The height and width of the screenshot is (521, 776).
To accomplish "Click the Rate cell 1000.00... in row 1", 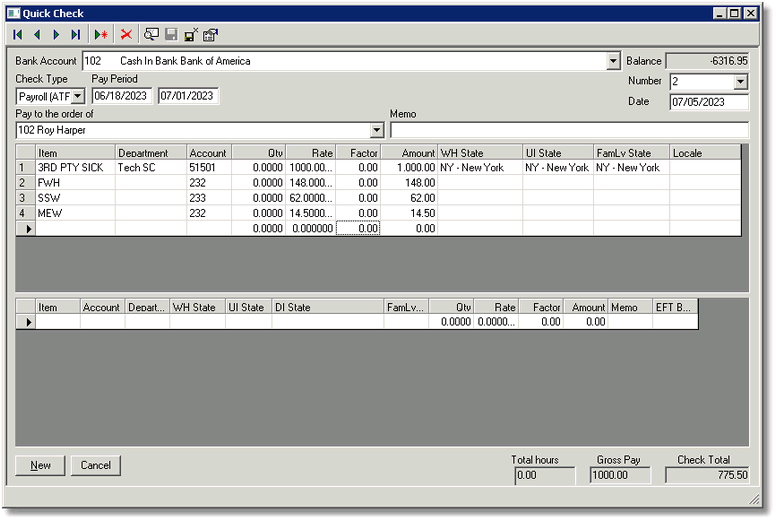I will point(311,168).
